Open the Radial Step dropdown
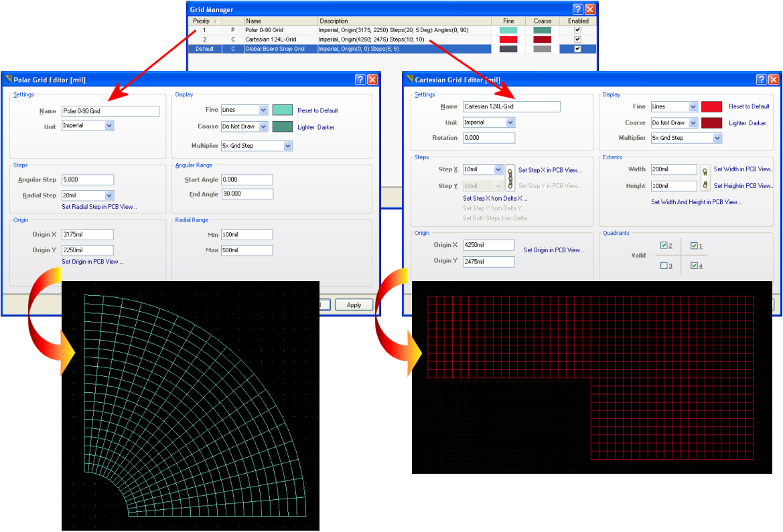783x532 pixels. pyautogui.click(x=109, y=195)
